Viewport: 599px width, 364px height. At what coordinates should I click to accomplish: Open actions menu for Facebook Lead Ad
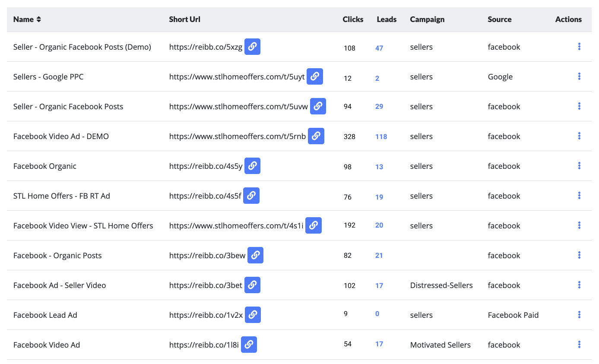coord(579,315)
